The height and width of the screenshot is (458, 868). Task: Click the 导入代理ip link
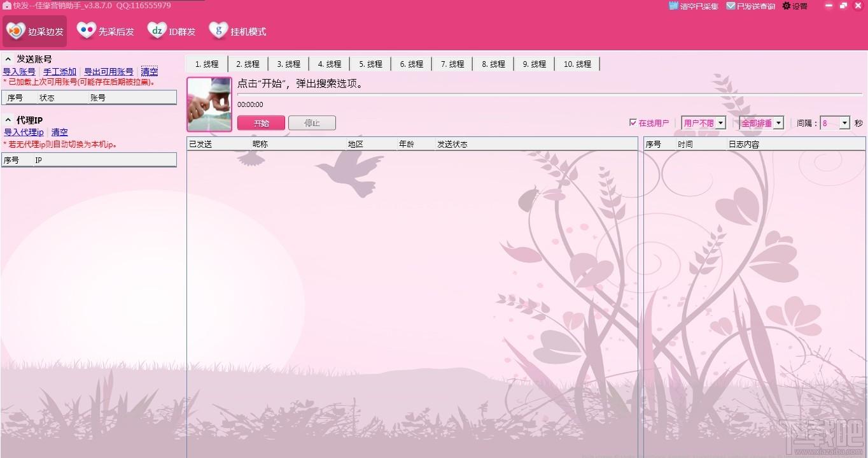(24, 132)
